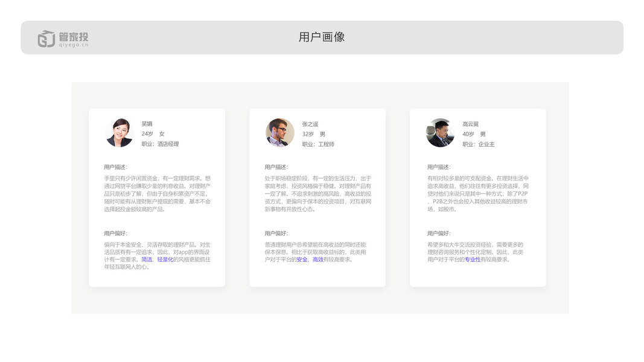Viewport: 644px width, 362px height.
Task: Open 吴娟's avatar photo
Action: coord(119,133)
